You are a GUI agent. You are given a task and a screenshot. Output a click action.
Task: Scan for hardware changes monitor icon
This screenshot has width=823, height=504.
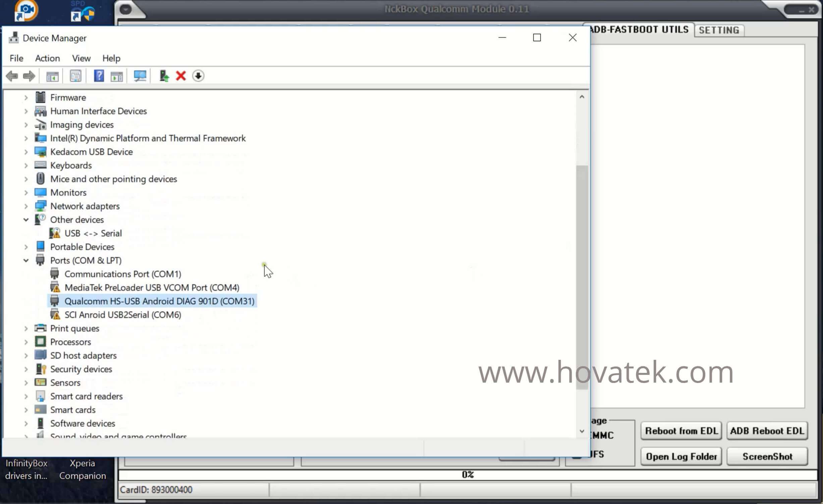pyautogui.click(x=140, y=76)
